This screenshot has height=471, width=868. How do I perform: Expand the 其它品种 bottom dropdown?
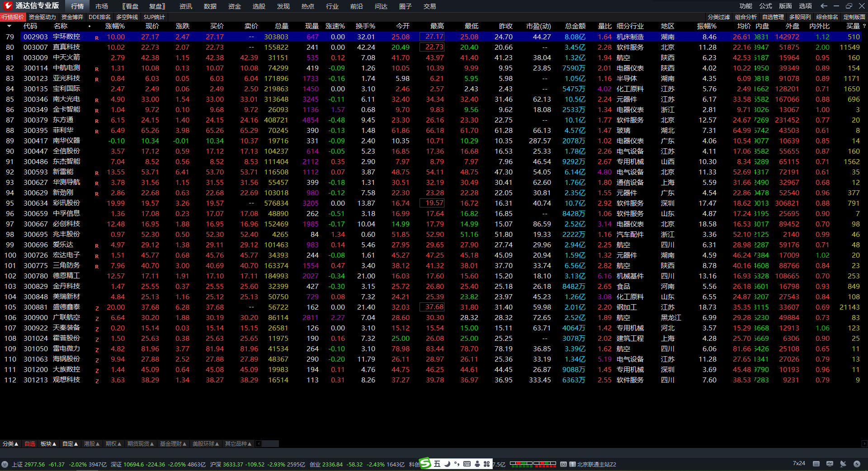tap(238, 444)
